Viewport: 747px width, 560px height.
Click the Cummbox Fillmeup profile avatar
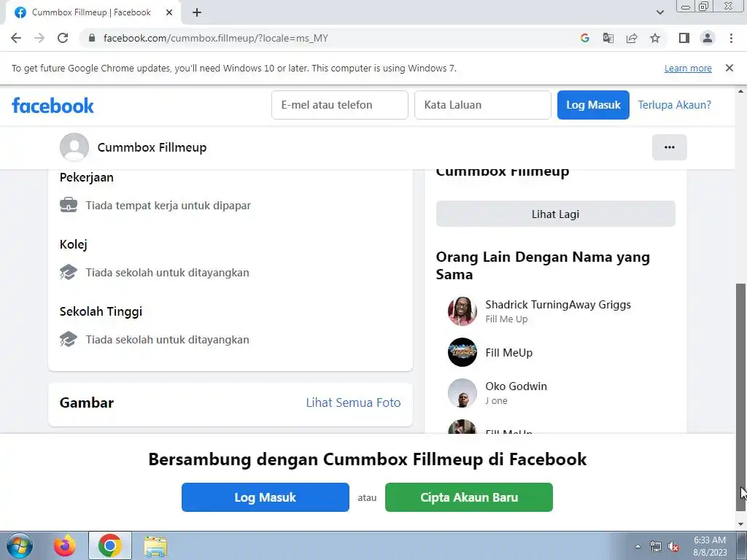coord(74,147)
